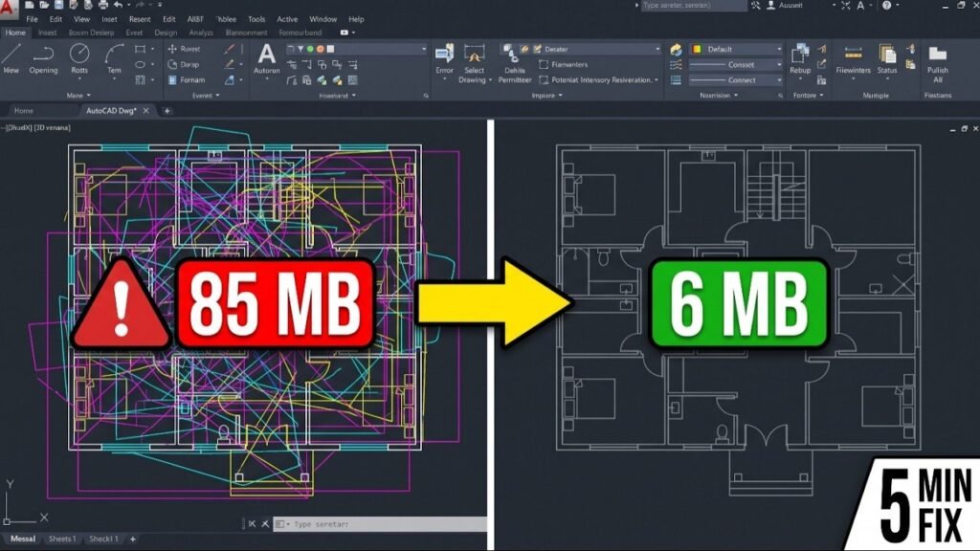This screenshot has height=551, width=980.
Task: Switch to the Insest ribbon tab
Action: [x=48, y=33]
